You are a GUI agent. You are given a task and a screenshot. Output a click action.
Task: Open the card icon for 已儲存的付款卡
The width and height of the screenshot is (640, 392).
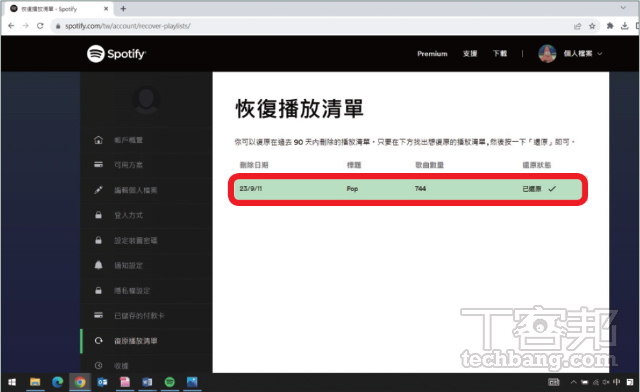[x=98, y=315]
